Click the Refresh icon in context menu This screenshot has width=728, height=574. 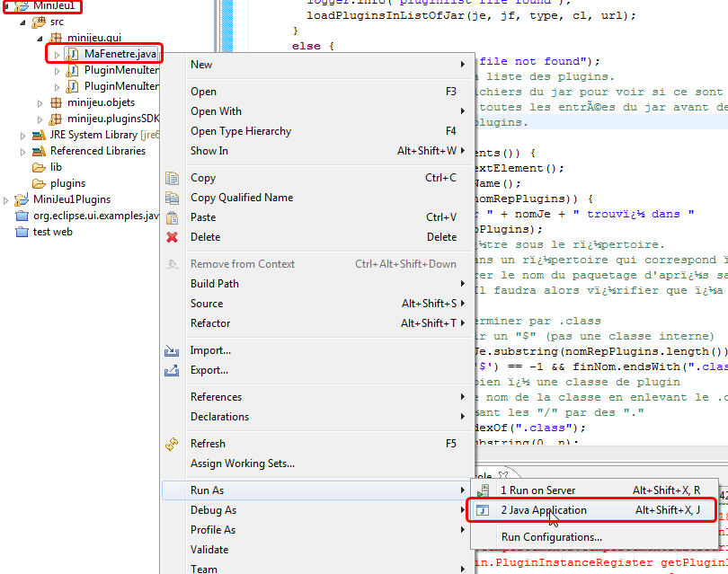[173, 444]
